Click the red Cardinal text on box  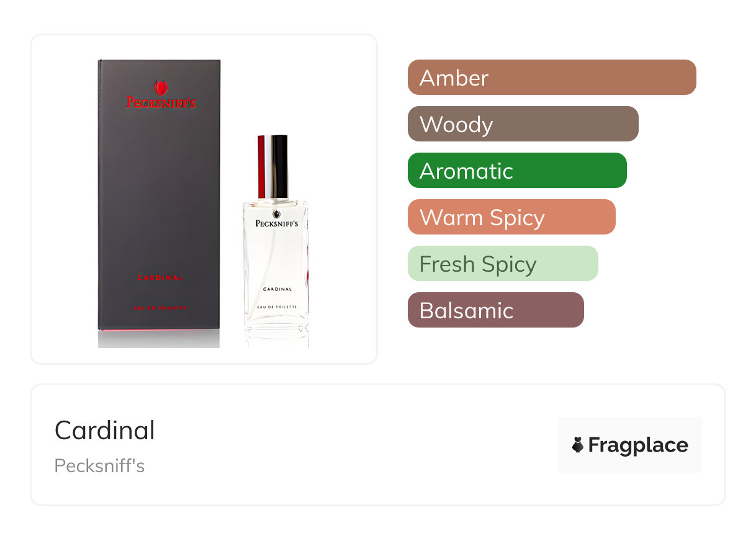pos(160,278)
